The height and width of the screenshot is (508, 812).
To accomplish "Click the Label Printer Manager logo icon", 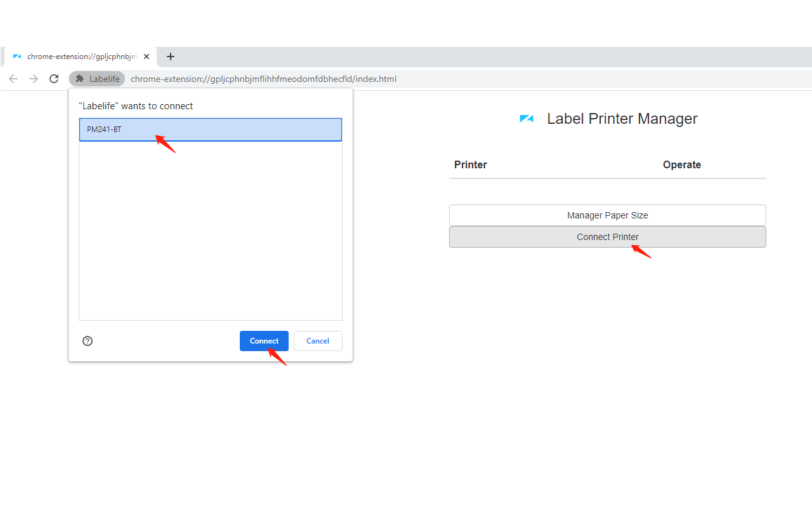I will [x=527, y=119].
